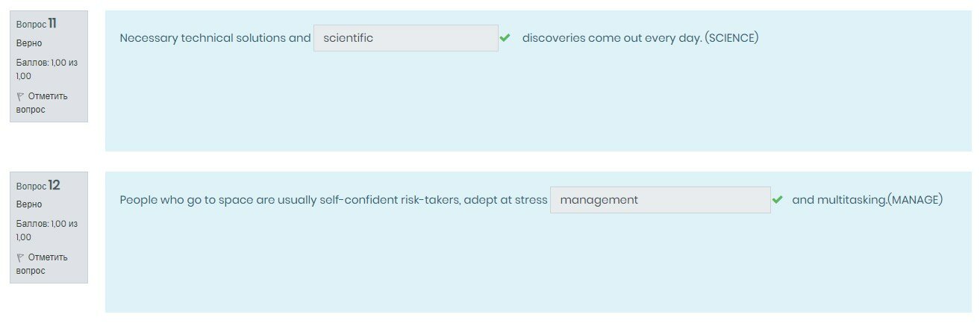The image size is (980, 326).
Task: Click the text "and multitasking.(MANAGE)"
Action: coord(867,200)
